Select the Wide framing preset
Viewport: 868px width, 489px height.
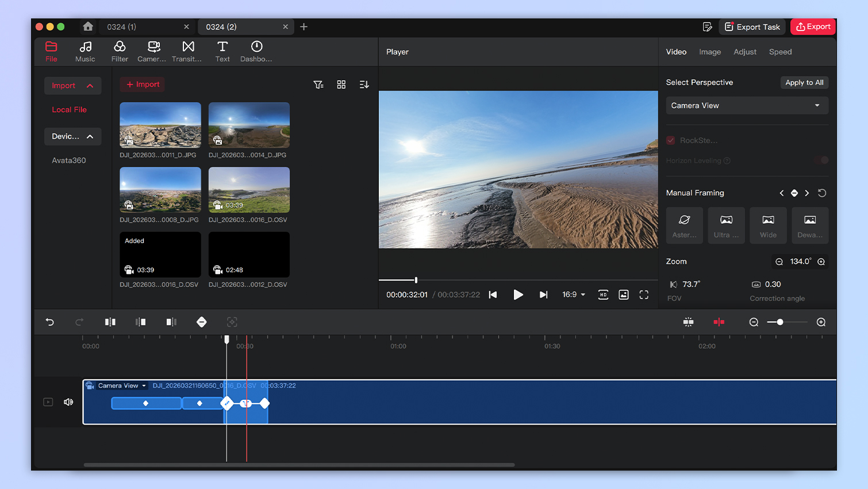pos(768,225)
